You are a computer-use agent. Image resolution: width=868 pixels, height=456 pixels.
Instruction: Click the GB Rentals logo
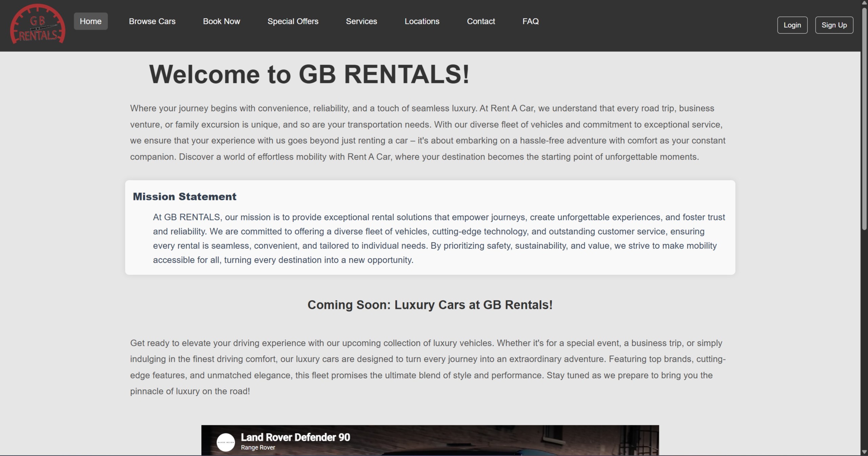coord(37,24)
